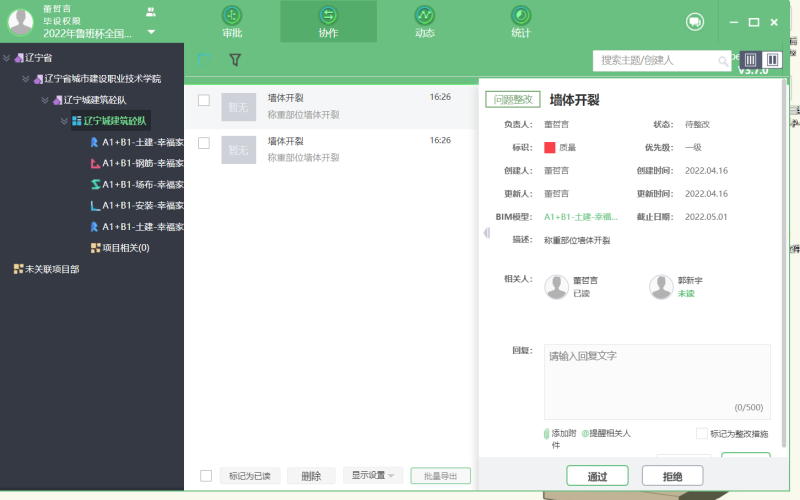Switch to two-column layout view icon

(772, 60)
